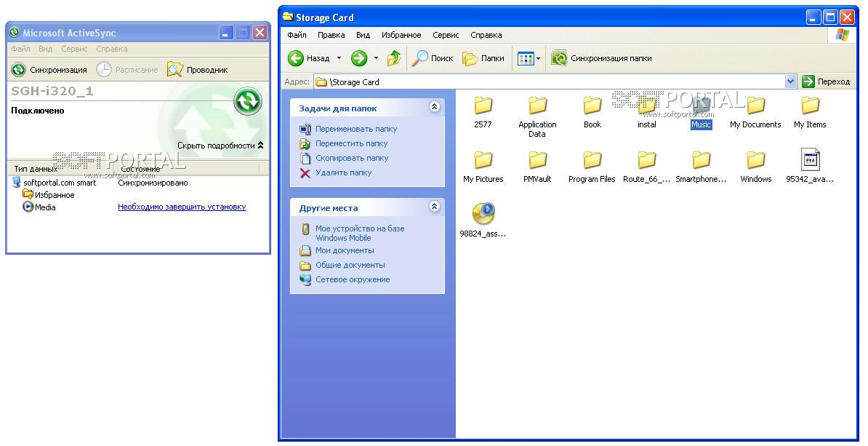
Task: Open the Поиск search tool
Action: point(433,58)
